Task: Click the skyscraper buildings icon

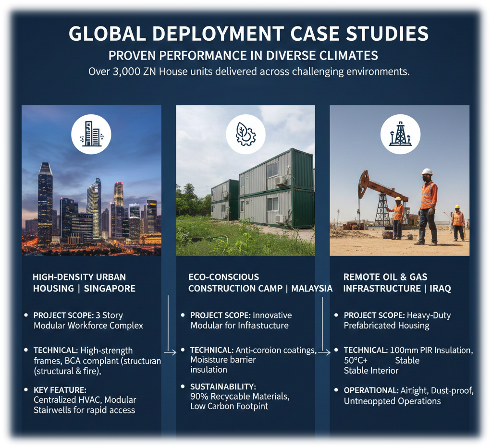Action: coord(91,133)
